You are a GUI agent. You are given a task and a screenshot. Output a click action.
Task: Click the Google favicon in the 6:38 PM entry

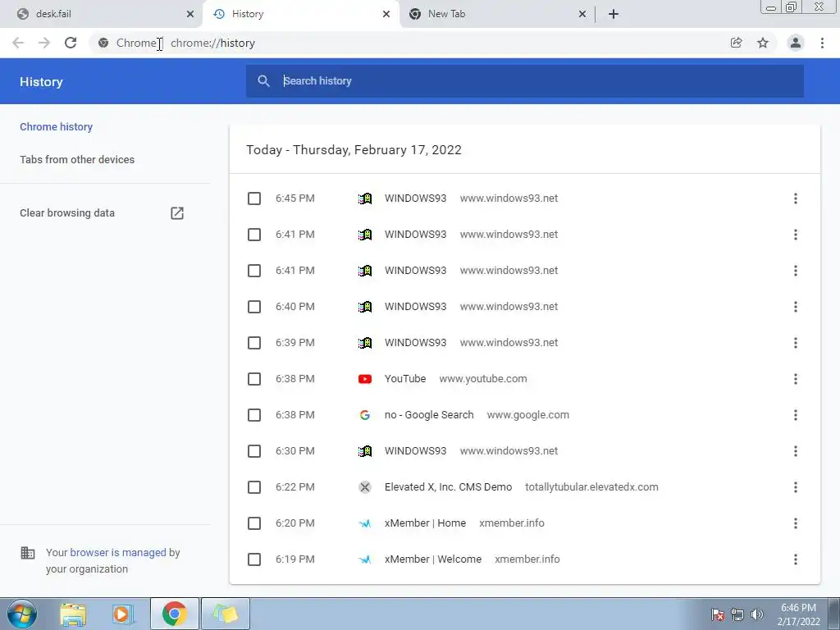click(x=365, y=414)
